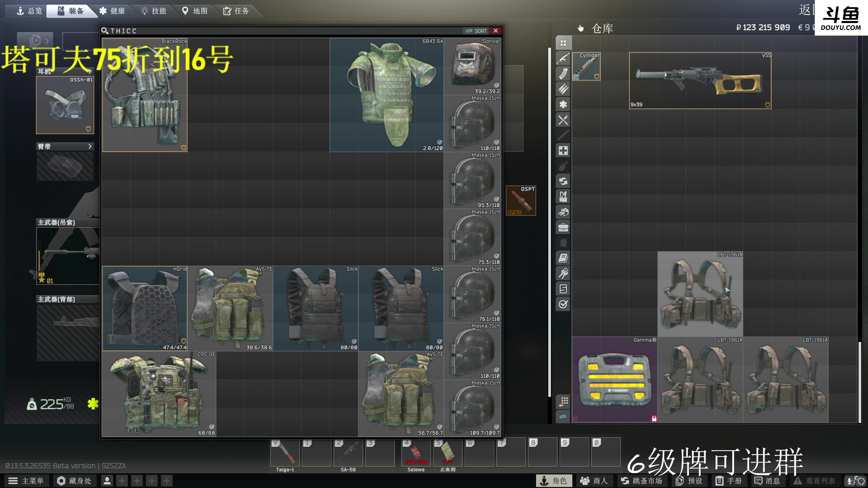The height and width of the screenshot is (488, 868).
Task: Open 商人 traders screen
Action: (594, 481)
